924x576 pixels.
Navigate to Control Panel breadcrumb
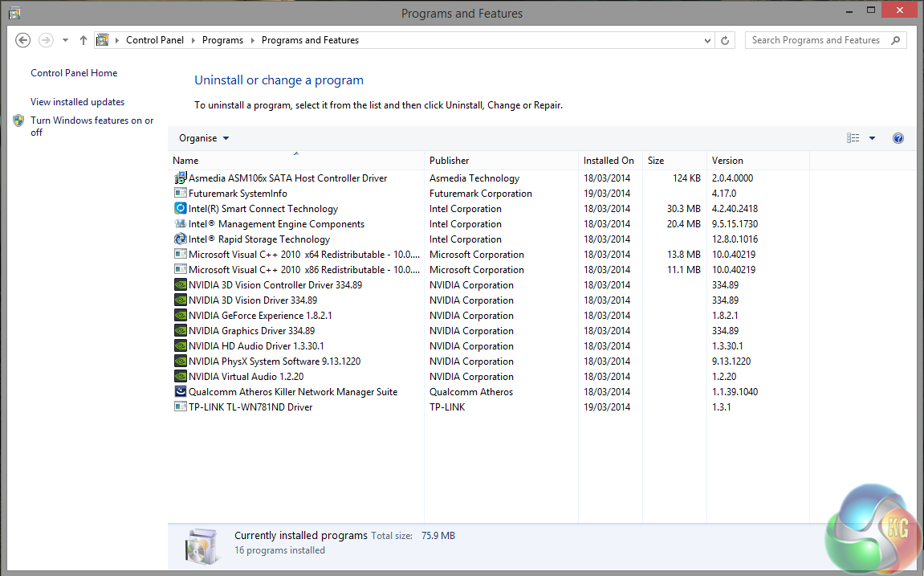[x=154, y=40]
